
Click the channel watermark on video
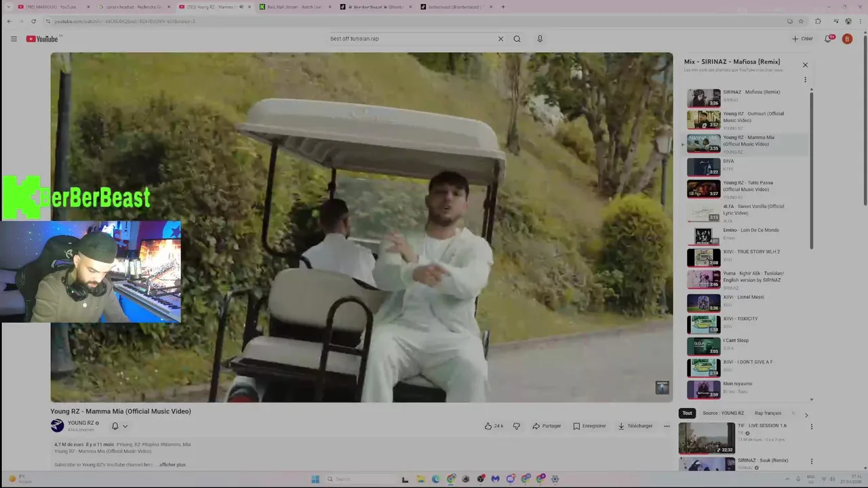[662, 388]
